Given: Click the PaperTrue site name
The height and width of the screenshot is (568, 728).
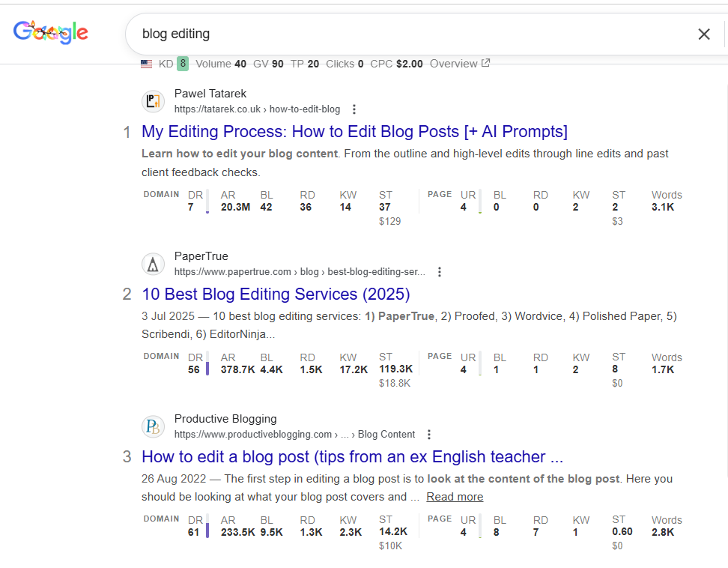Looking at the screenshot, I should pyautogui.click(x=201, y=256).
